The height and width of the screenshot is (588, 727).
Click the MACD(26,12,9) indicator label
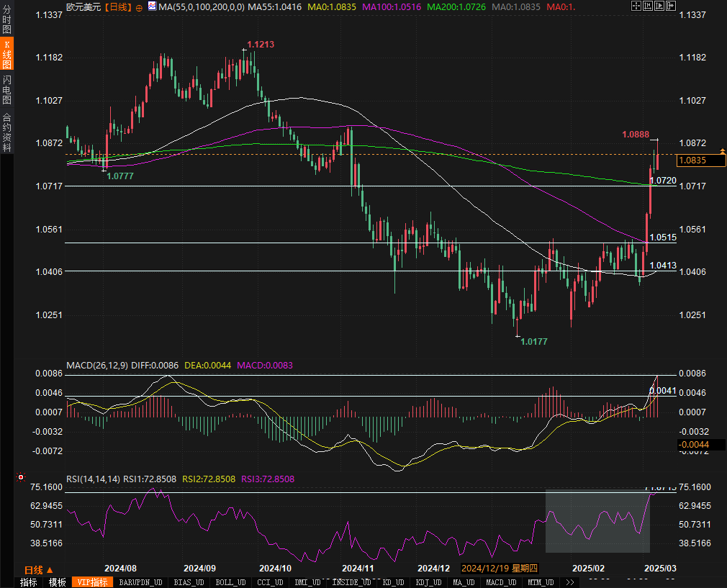point(97,366)
